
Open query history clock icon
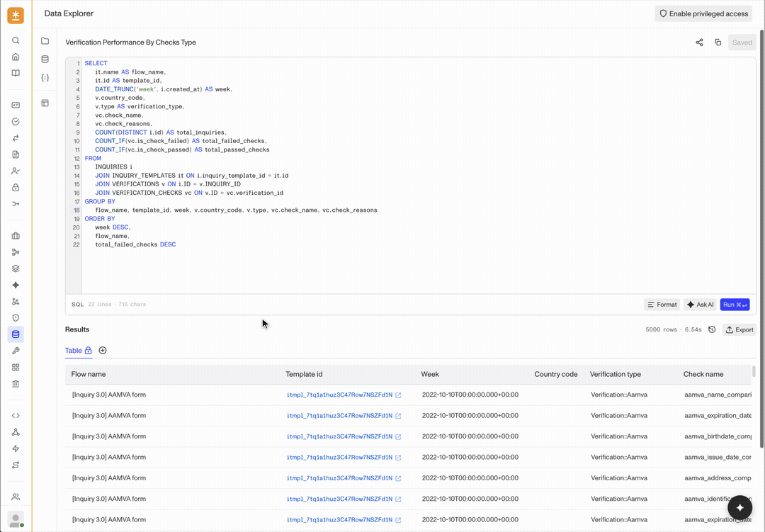pyautogui.click(x=712, y=329)
